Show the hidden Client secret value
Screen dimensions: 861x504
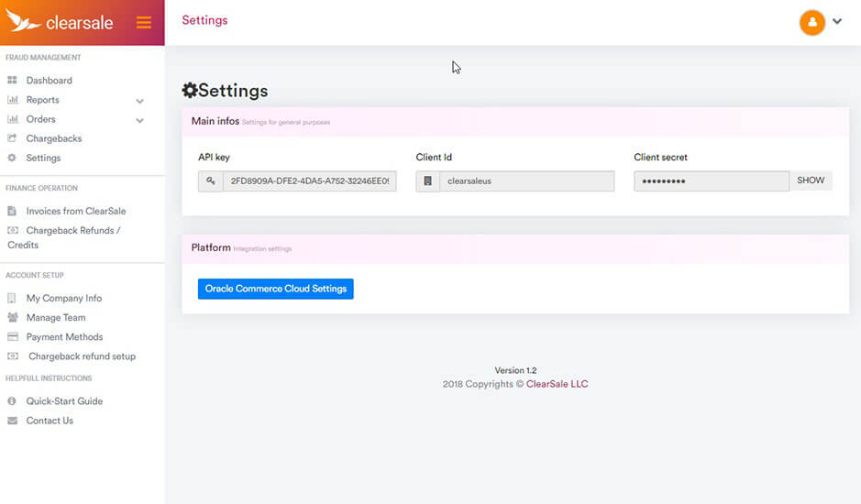coord(811,181)
